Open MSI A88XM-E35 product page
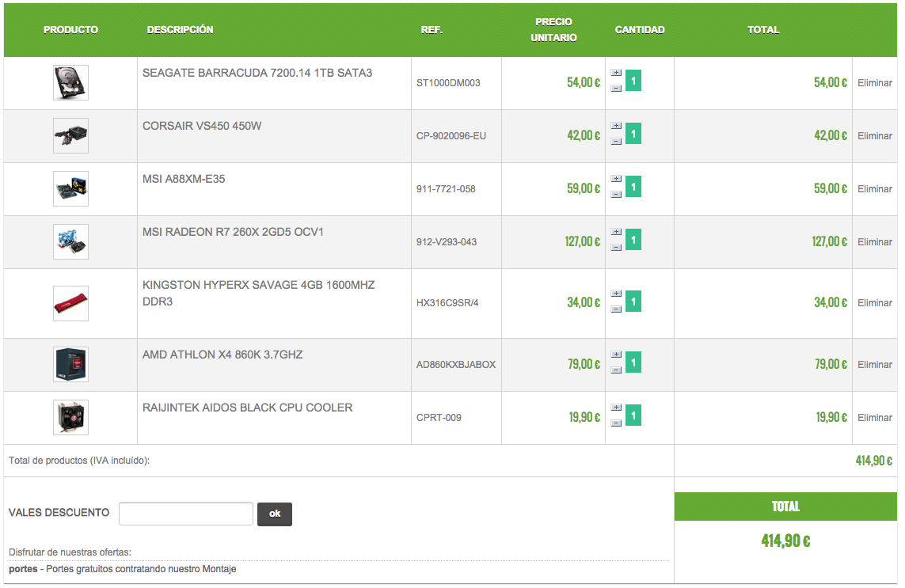The image size is (905, 588). pyautogui.click(x=184, y=180)
